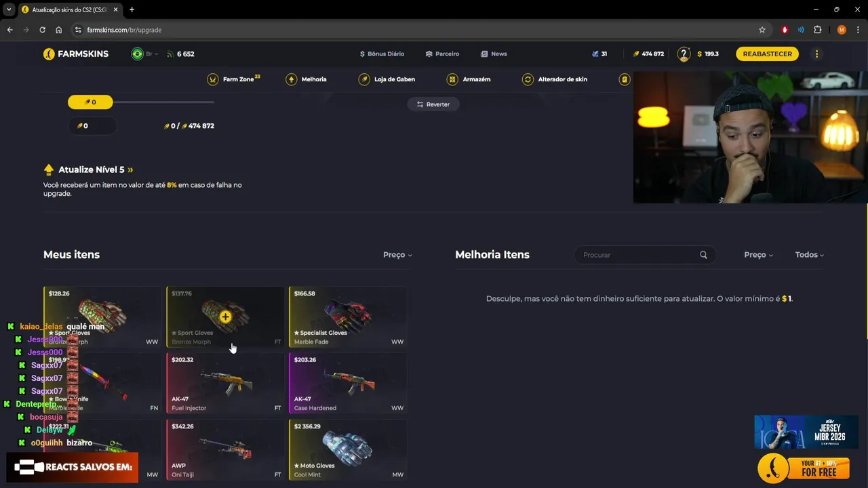Select the $128.26 Sport Gloves item

point(102,317)
